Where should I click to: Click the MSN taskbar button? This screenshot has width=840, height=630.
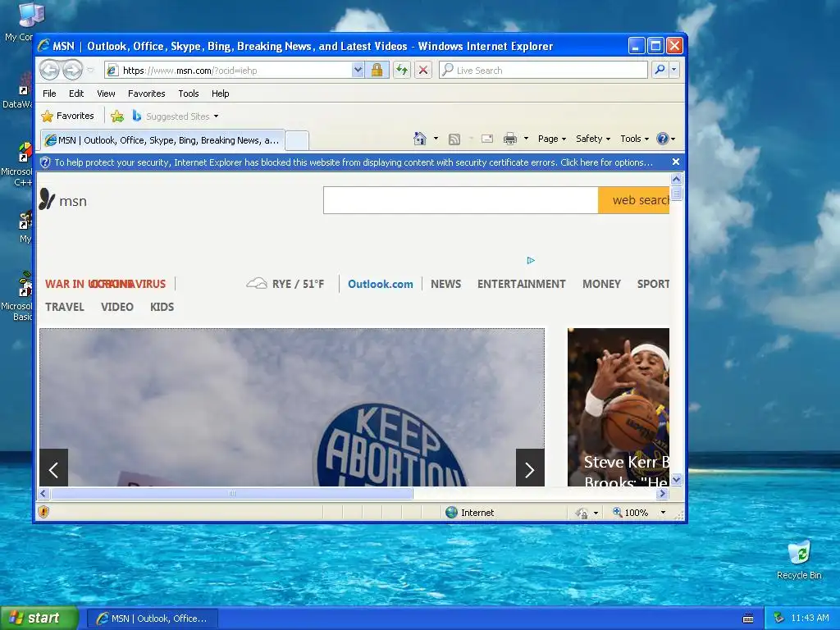(152, 619)
